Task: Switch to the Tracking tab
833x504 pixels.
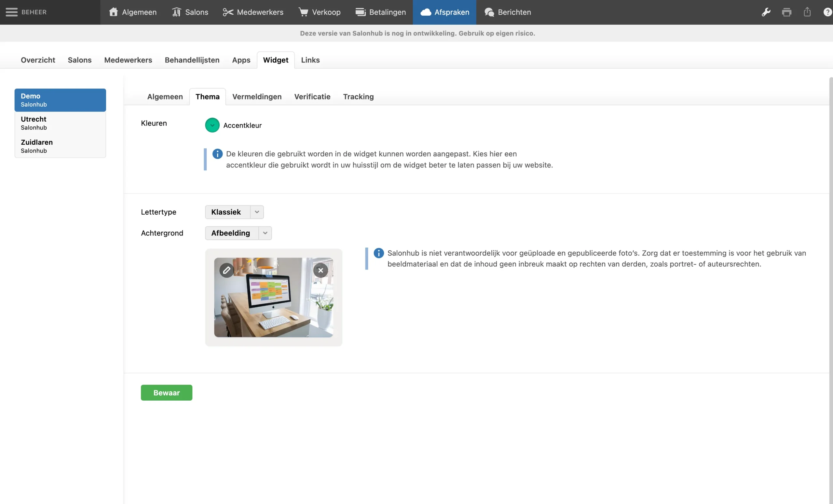Action: (358, 97)
